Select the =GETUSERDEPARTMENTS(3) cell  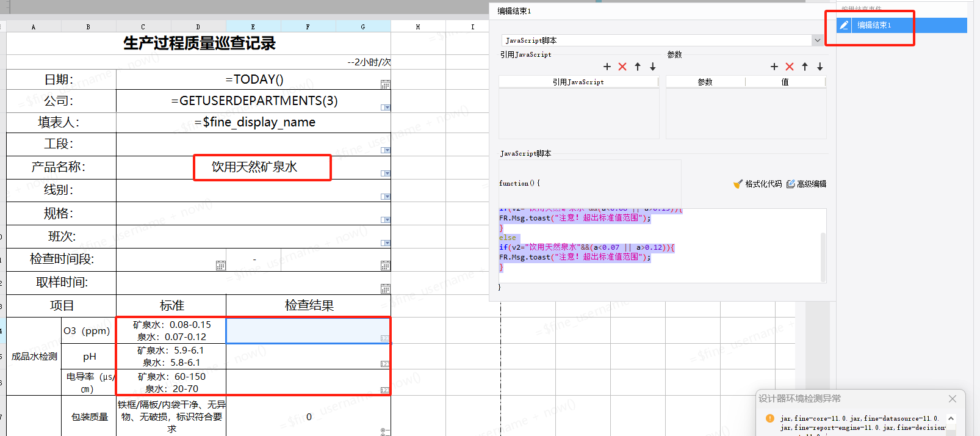[254, 101]
